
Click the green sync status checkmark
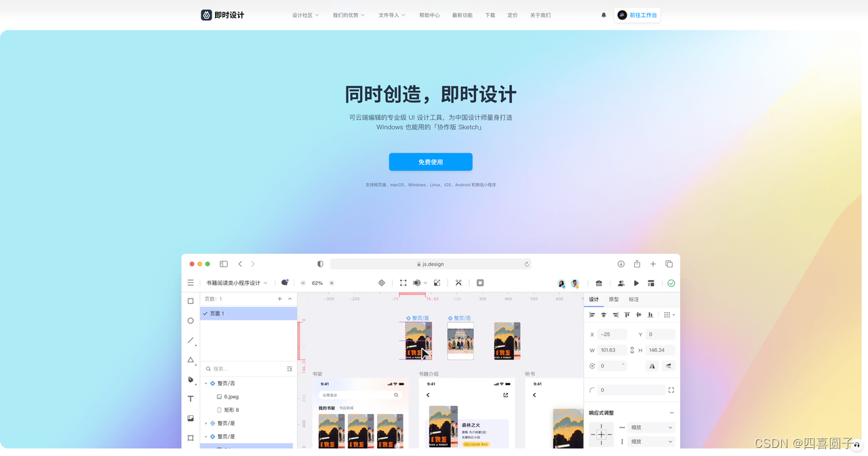tap(671, 283)
